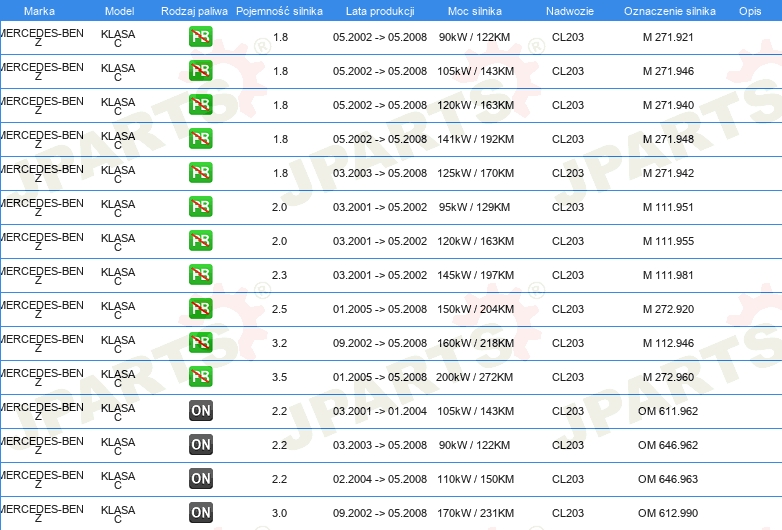Image resolution: width=782 pixels, height=530 pixels.
Task: Click ON diesel icon in OM 611.962 row
Action: click(200, 410)
